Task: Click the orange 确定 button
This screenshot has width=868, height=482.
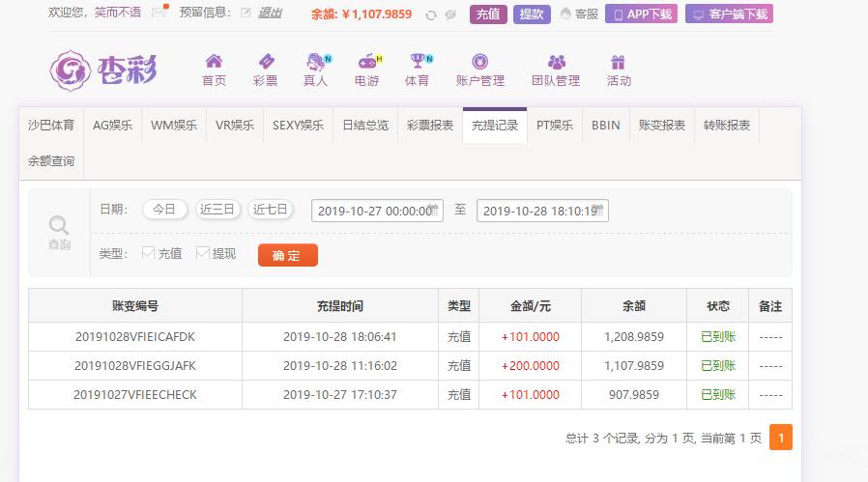Action: coord(288,255)
